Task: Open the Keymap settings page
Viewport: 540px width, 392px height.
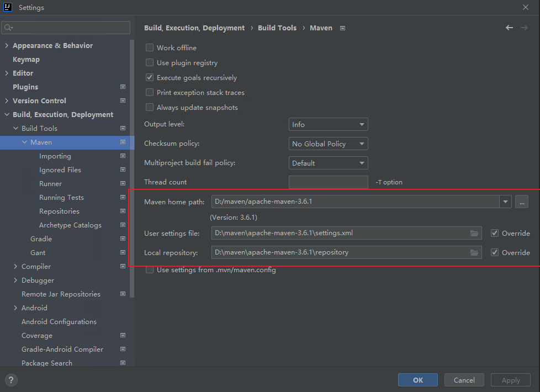Action: point(26,59)
